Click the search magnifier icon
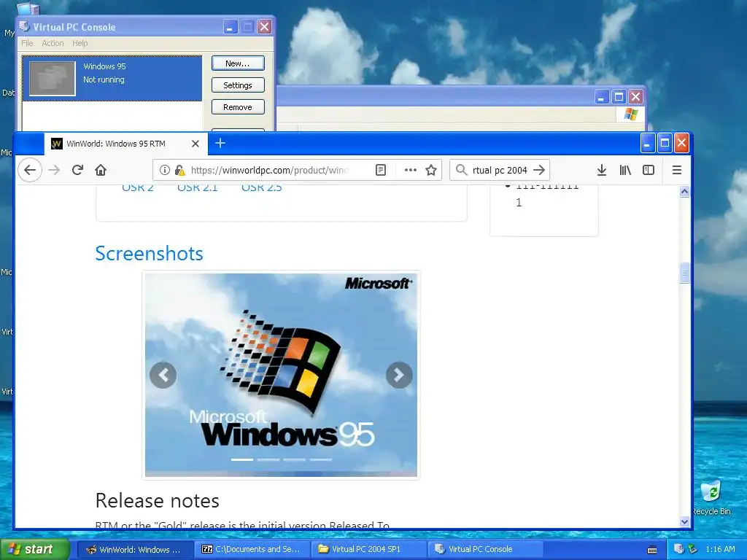The width and height of the screenshot is (747, 560). [461, 169]
